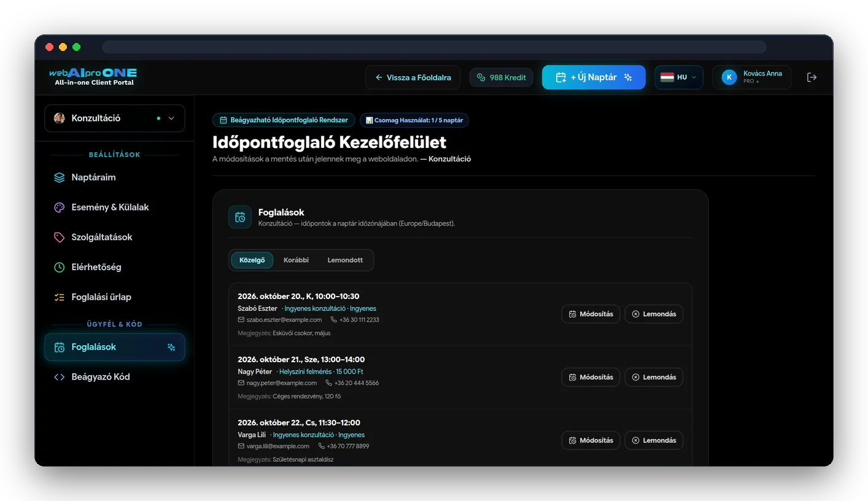Click the palette icon for Esemény & Külalak
The height and width of the screenshot is (501, 868).
click(x=60, y=208)
